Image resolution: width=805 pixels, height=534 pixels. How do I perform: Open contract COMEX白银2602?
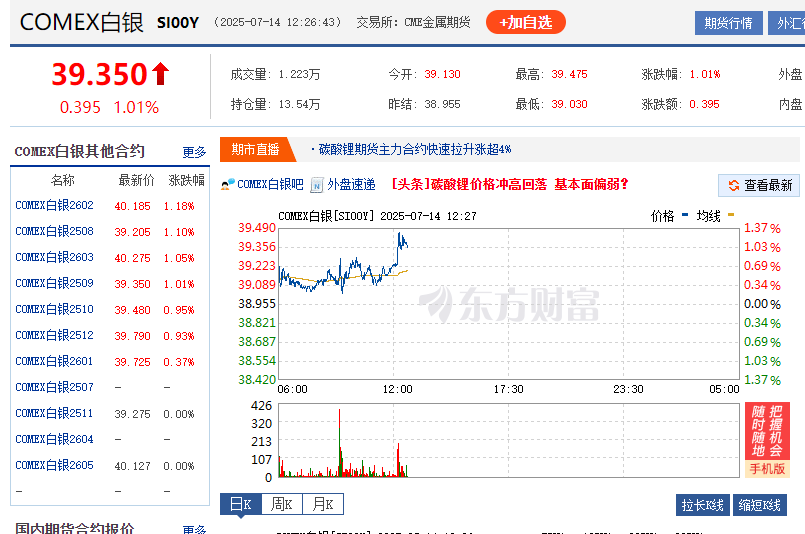(x=54, y=205)
